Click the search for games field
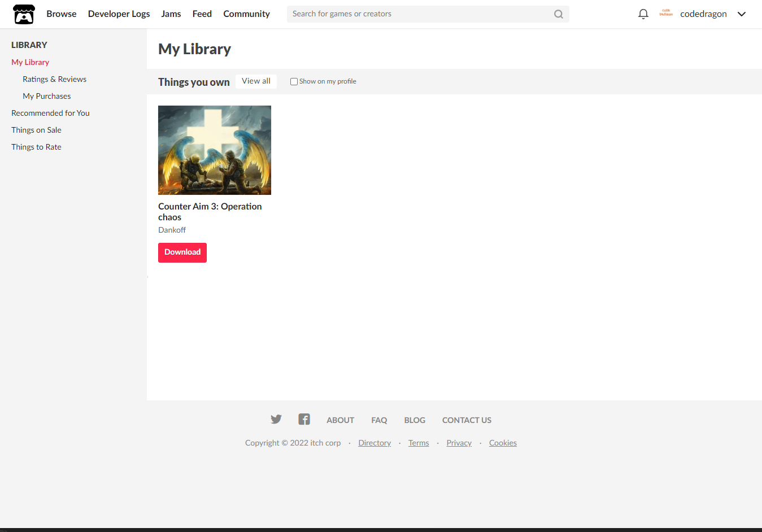Image resolution: width=762 pixels, height=532 pixels. [x=428, y=14]
